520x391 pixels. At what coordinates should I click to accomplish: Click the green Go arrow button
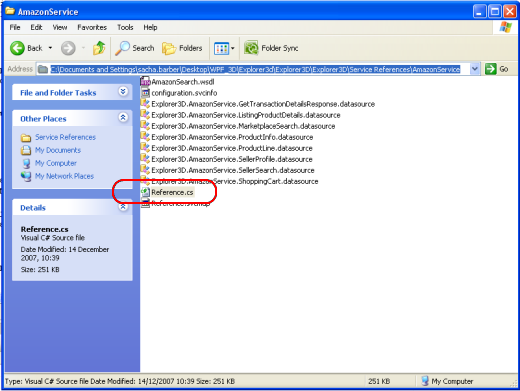(491, 69)
